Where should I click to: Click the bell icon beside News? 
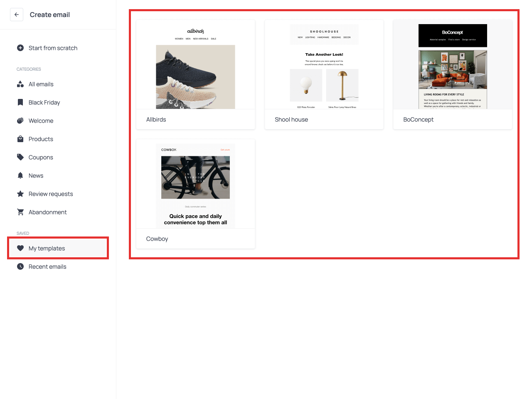tap(20, 176)
